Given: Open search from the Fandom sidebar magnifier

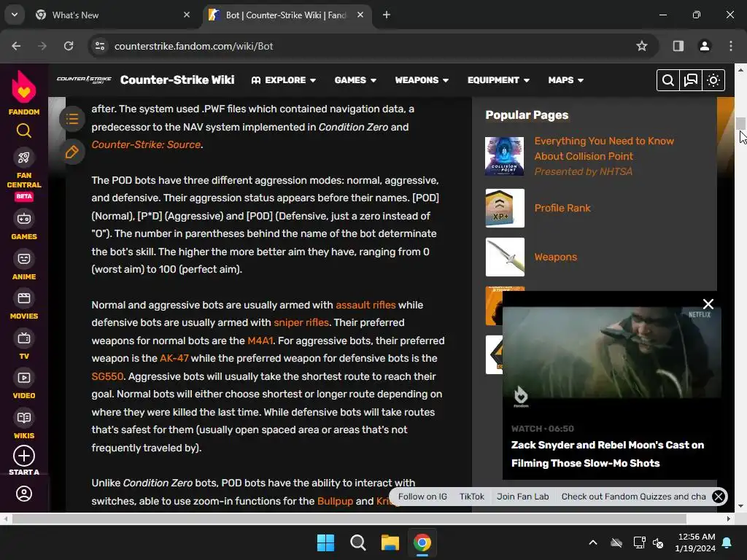Looking at the screenshot, I should (24, 130).
